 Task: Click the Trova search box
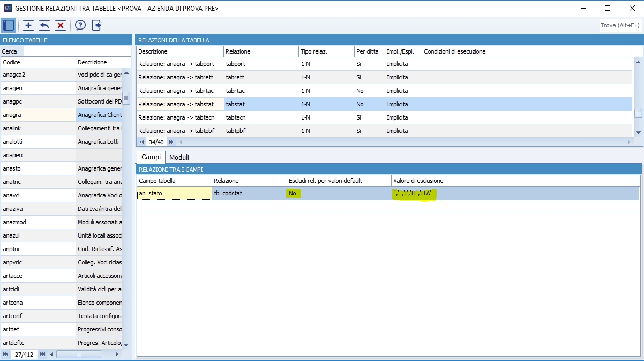[620, 25]
